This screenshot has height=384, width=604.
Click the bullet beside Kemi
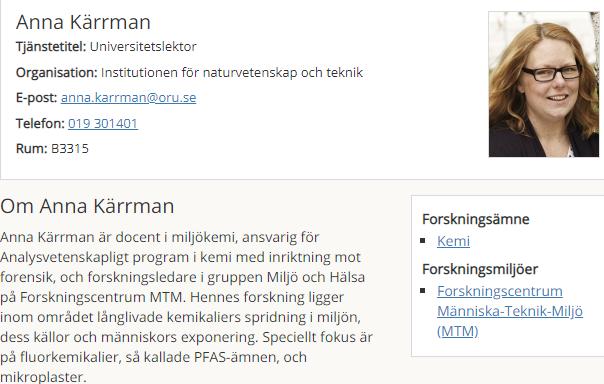pyautogui.click(x=423, y=241)
